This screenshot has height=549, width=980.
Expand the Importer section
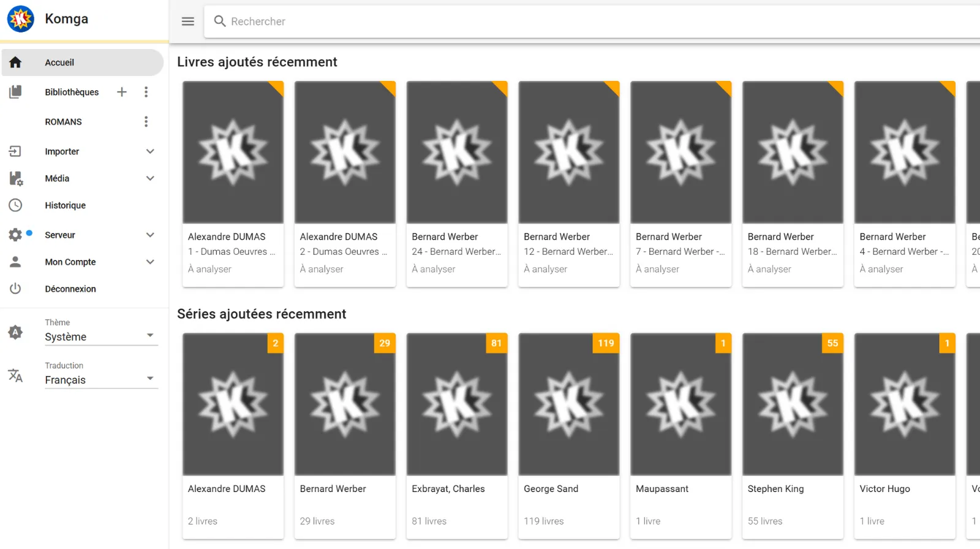click(150, 151)
